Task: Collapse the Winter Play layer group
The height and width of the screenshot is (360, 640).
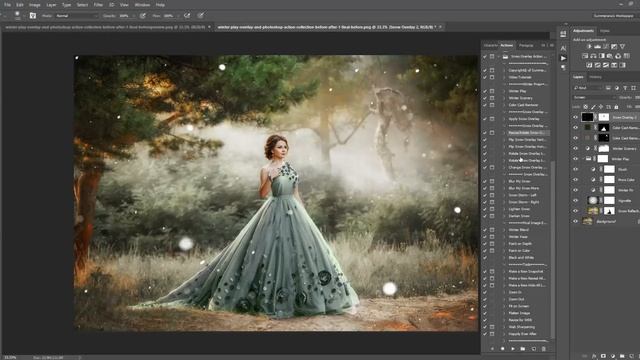Action: tap(584, 159)
